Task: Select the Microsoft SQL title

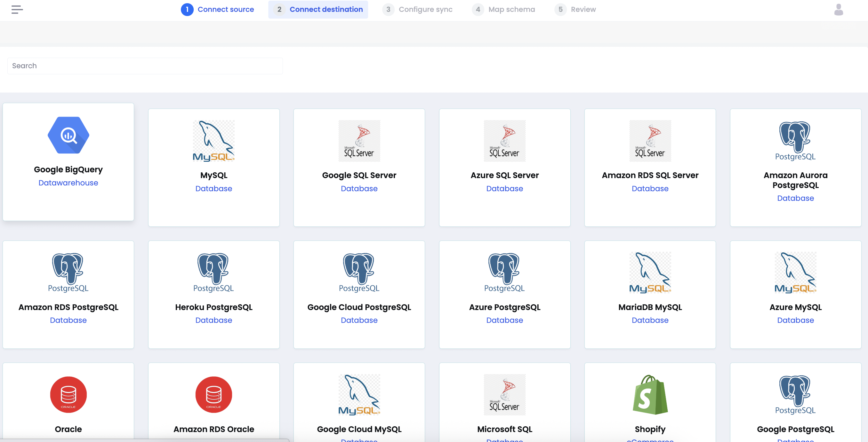Action: click(504, 429)
